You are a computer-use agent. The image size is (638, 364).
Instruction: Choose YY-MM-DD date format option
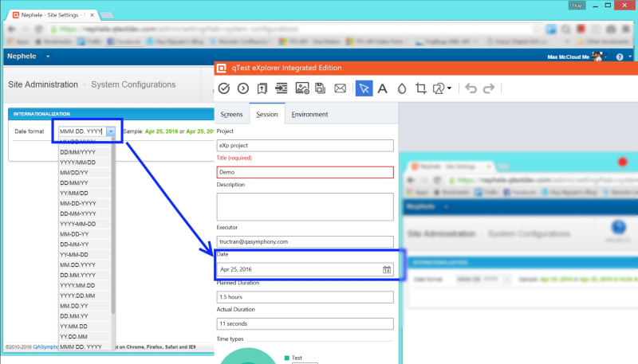point(85,255)
